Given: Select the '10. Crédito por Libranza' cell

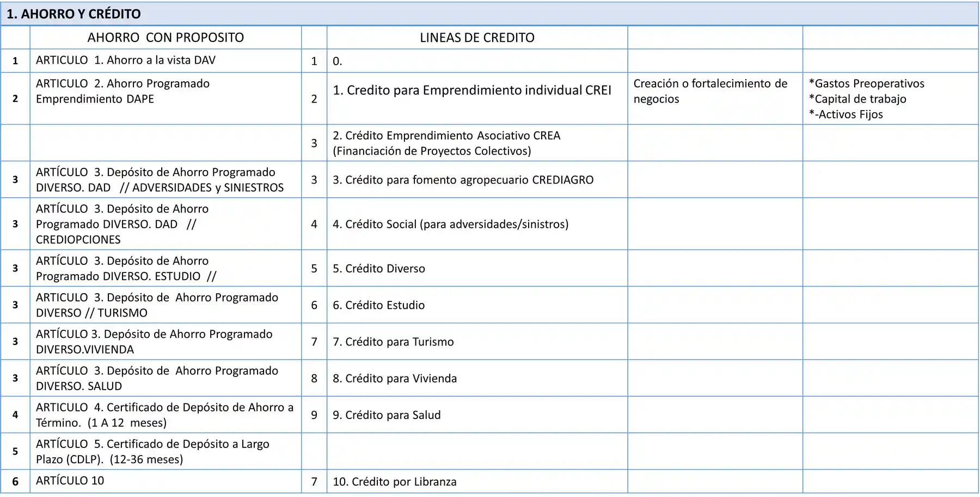Looking at the screenshot, I should click(x=477, y=481).
